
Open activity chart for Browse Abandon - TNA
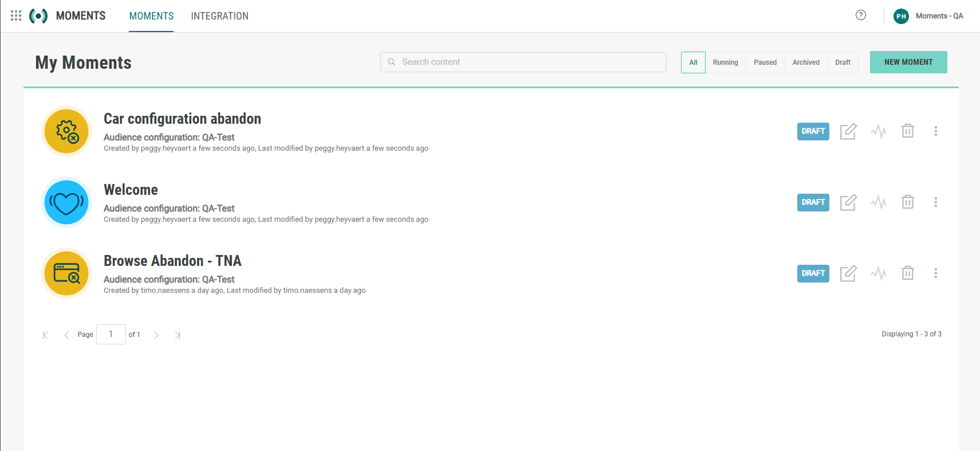(x=878, y=273)
